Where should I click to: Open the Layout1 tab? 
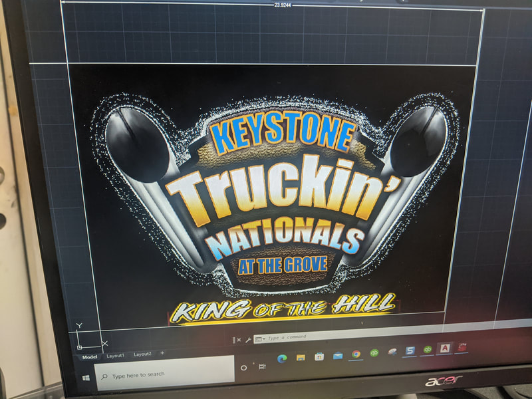coord(115,356)
